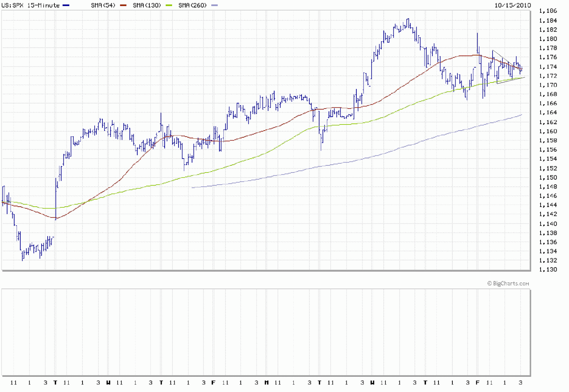Screen dimensions: 569x392
Task: Click the 1,146 price axis label
Action: click(548, 196)
